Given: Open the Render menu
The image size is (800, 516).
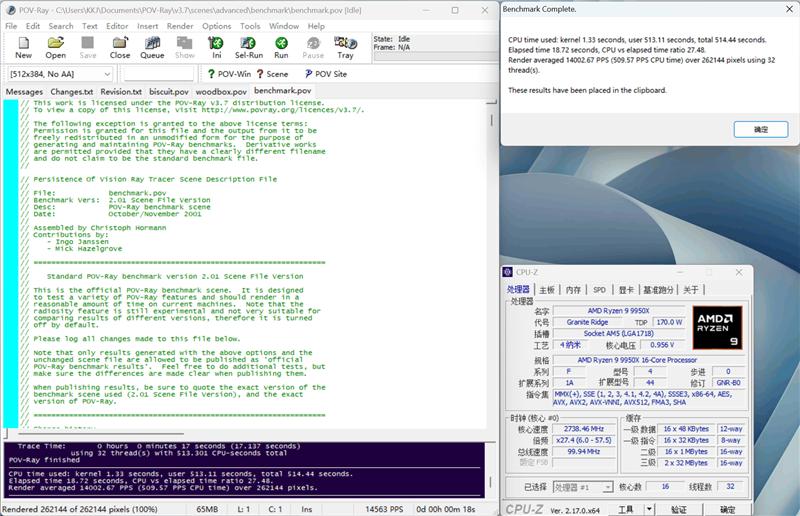Looking at the screenshot, I should coord(180,26).
